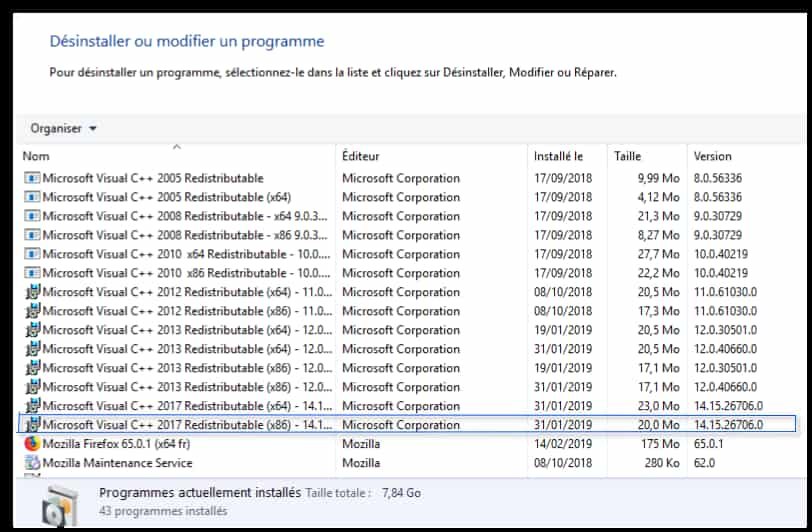Image resolution: width=812 pixels, height=532 pixels.
Task: Click icon of Visual C++ 2013 (x64) version 12.0.30501.0
Action: (x=33, y=330)
